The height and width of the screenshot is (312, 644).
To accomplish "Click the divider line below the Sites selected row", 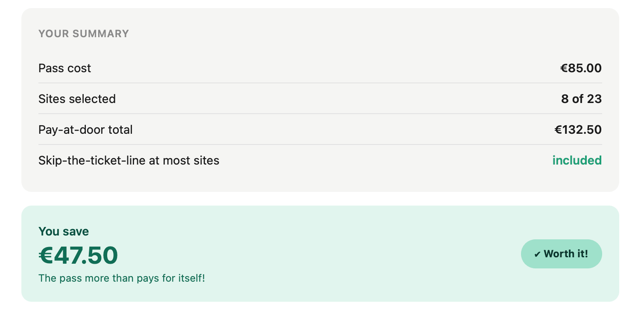I will click(320, 114).
